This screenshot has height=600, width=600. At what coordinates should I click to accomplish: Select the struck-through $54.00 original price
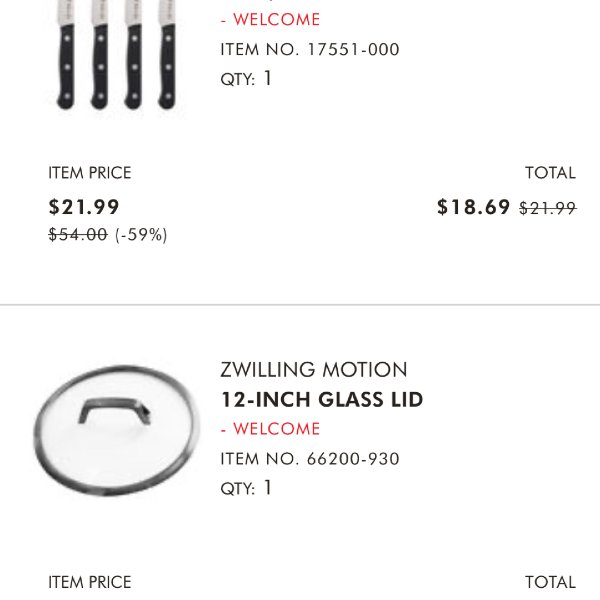coord(78,235)
